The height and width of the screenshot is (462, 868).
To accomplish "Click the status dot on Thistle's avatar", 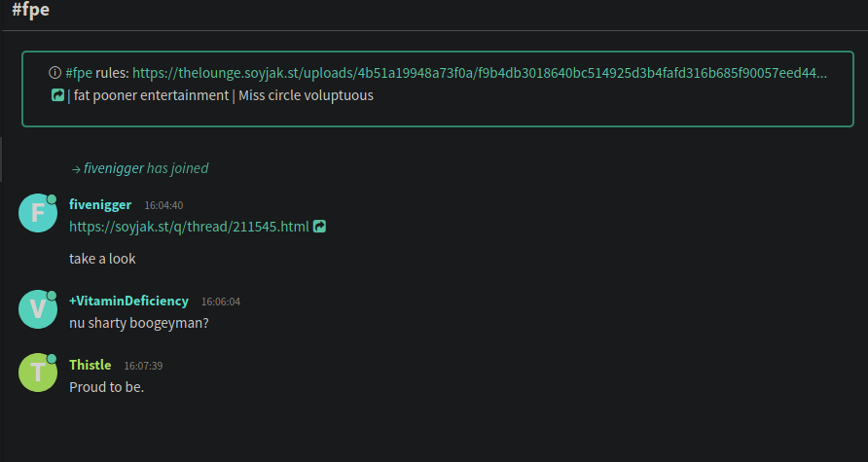I will click(x=52, y=360).
